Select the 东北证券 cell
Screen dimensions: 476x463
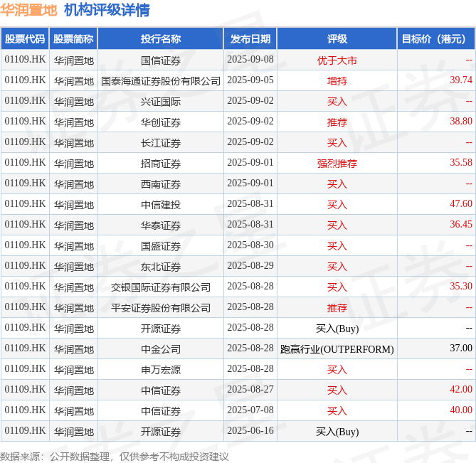pos(161,267)
